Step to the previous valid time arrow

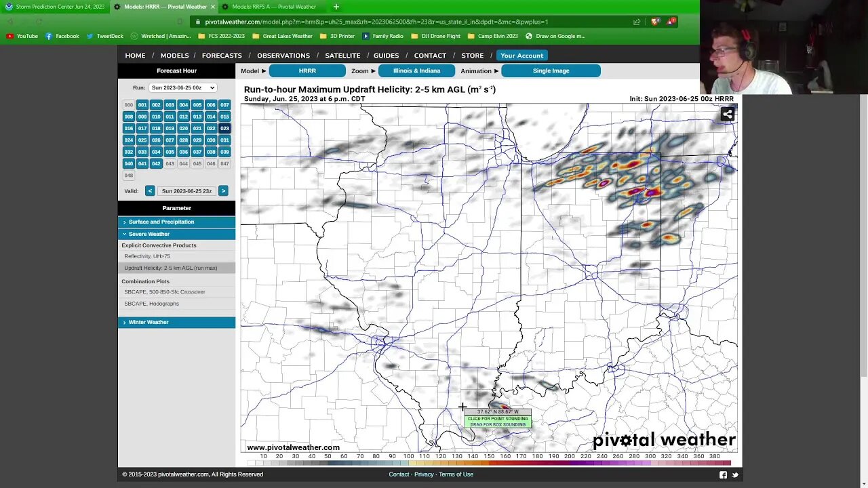point(150,191)
